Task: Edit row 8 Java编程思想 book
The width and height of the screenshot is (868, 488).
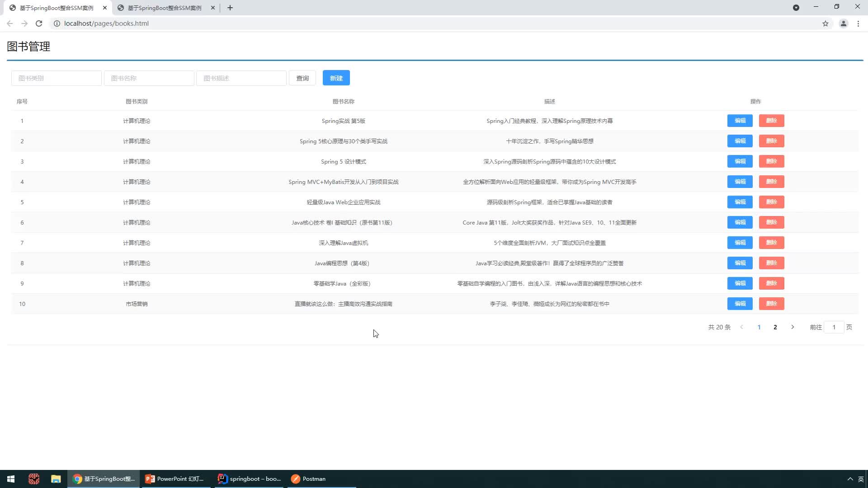Action: click(x=740, y=263)
